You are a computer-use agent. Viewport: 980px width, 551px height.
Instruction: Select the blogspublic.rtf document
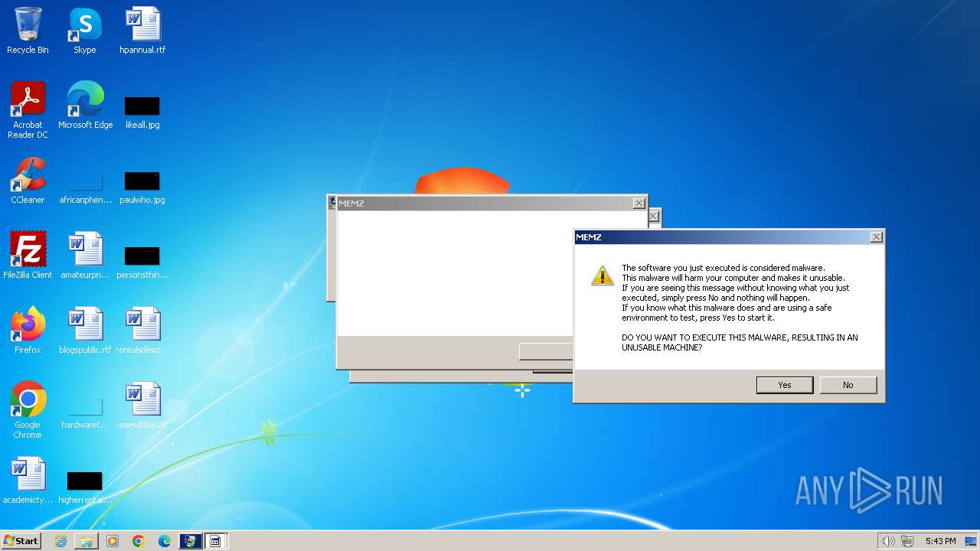[85, 331]
